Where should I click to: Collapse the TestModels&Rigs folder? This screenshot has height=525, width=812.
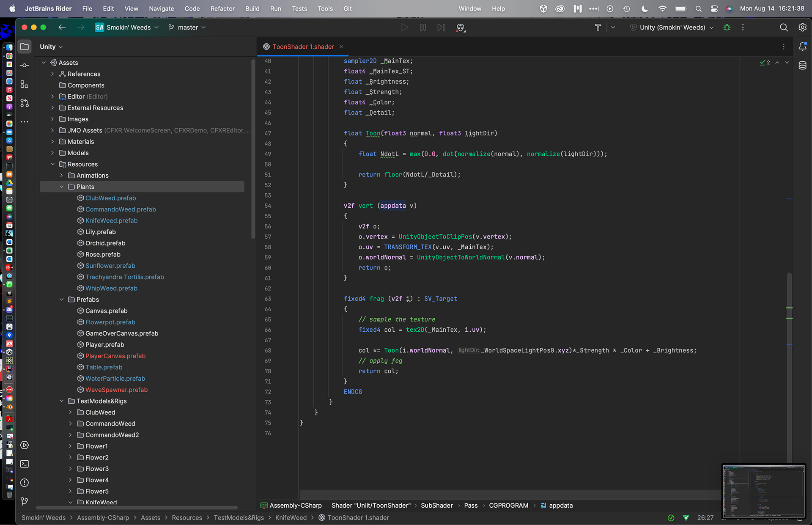point(61,401)
